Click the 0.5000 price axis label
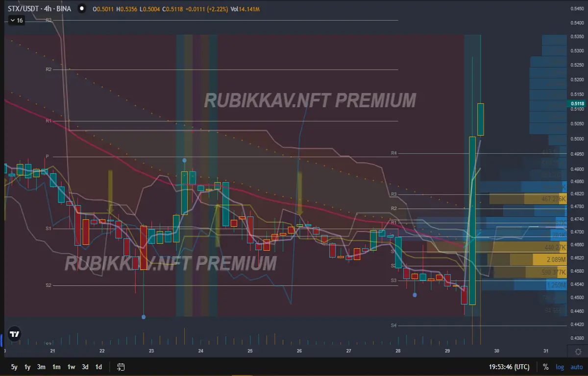This screenshot has width=588, height=376. pos(578,139)
